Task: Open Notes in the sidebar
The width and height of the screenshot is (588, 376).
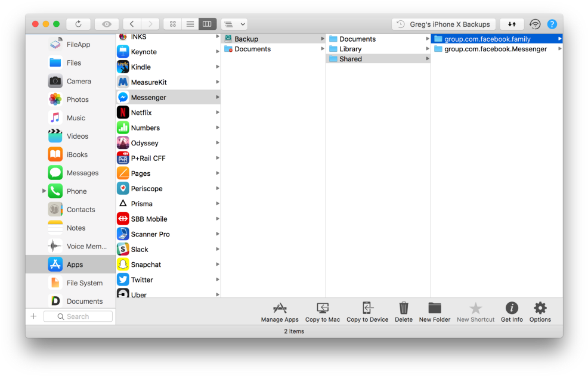Action: [70, 228]
